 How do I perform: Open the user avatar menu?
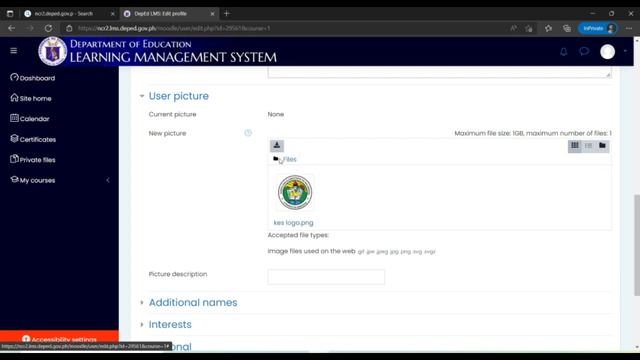coord(607,52)
